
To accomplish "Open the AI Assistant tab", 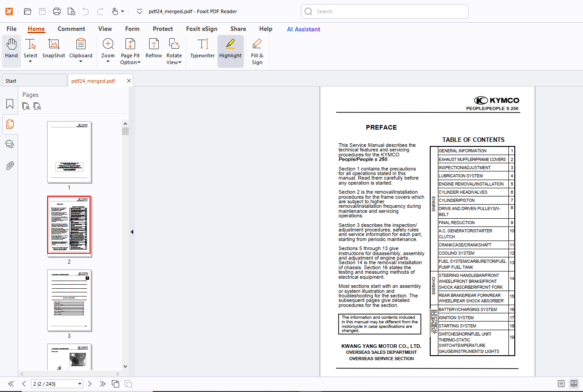I will (x=303, y=29).
